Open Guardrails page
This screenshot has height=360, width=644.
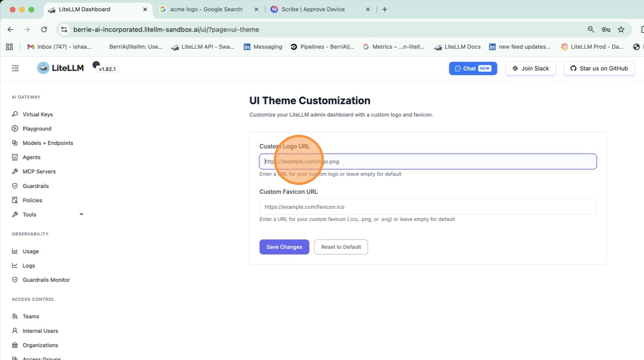pos(36,186)
